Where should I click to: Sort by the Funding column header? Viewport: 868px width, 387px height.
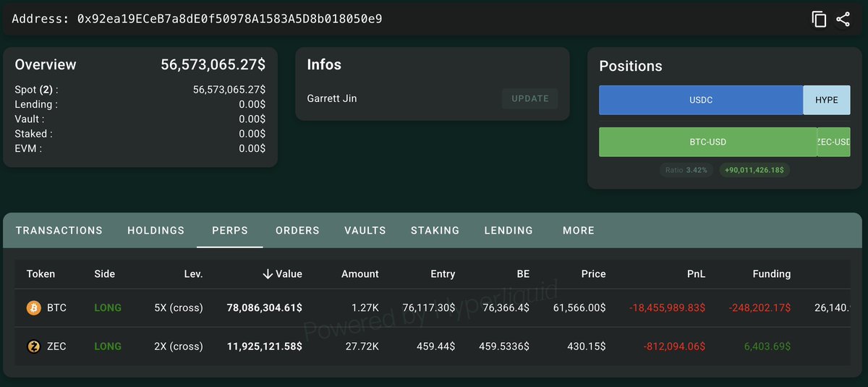pyautogui.click(x=771, y=274)
